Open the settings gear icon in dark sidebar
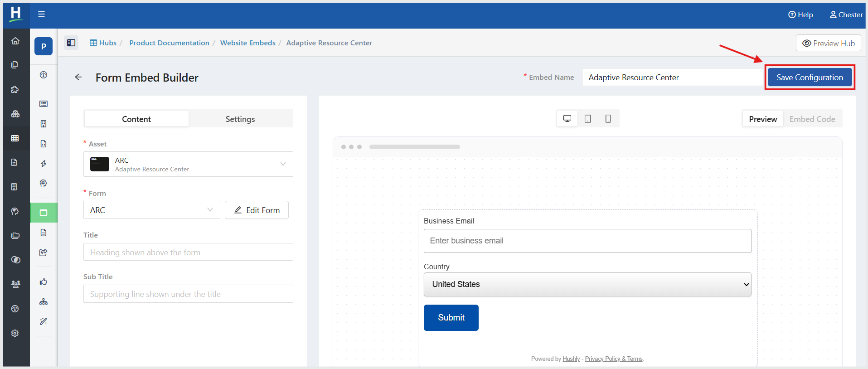This screenshot has width=868, height=369. click(x=15, y=333)
